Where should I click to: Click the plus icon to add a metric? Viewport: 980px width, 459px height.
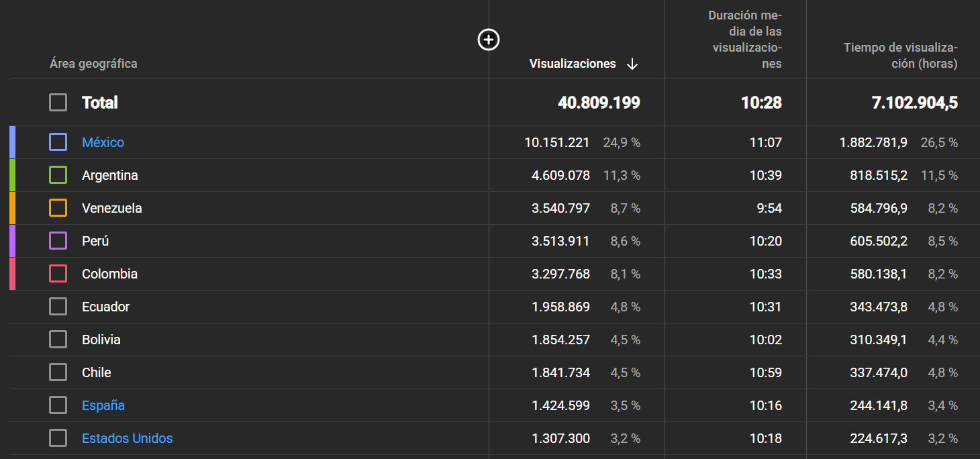488,40
